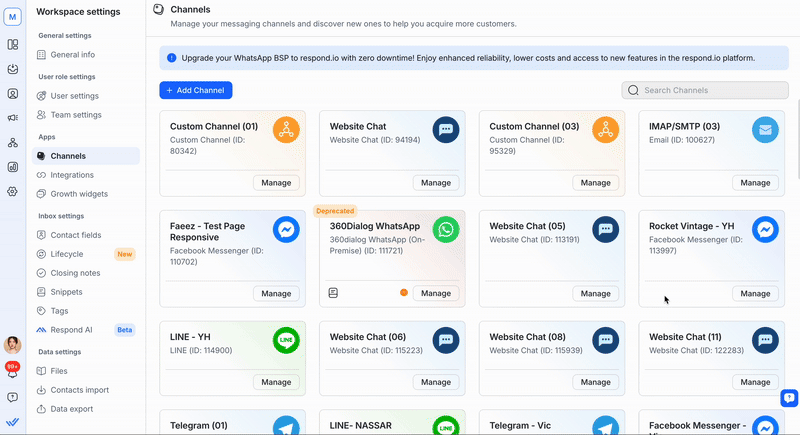Open the Workflows icon in left rail

(12, 142)
